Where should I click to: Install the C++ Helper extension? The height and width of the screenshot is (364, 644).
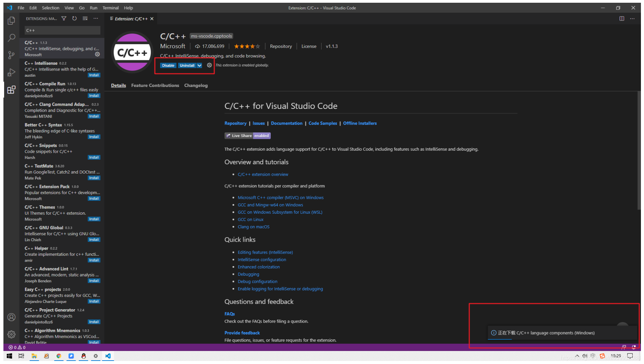pos(94,260)
